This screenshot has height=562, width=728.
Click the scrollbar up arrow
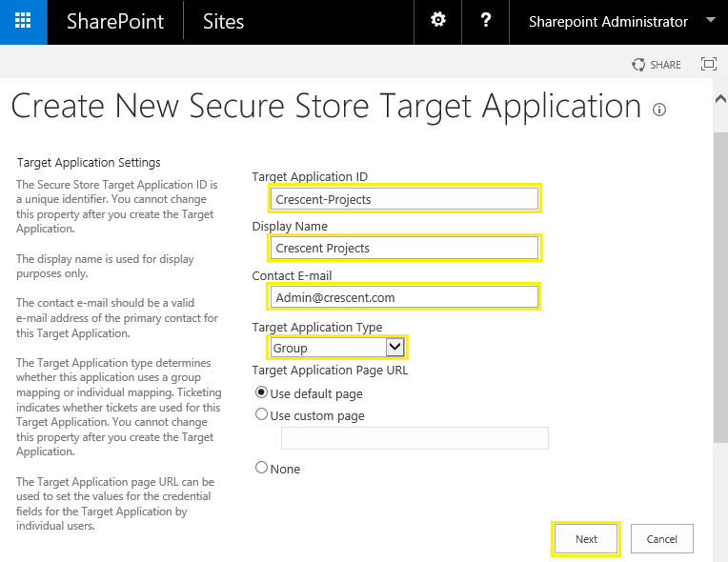(720, 98)
